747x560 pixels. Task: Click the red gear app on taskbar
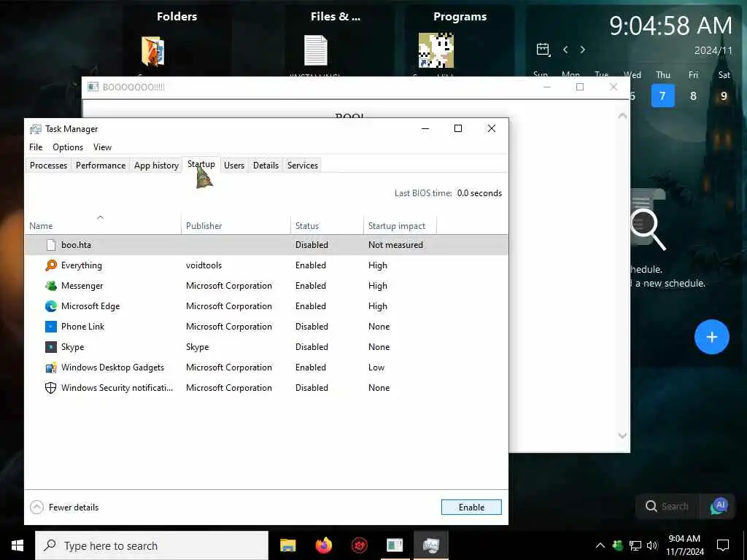tap(359, 545)
